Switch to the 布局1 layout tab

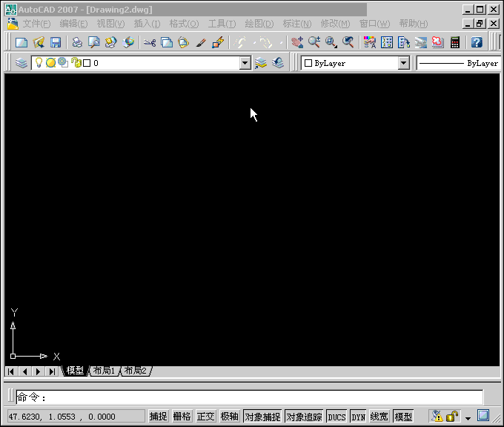click(x=105, y=371)
